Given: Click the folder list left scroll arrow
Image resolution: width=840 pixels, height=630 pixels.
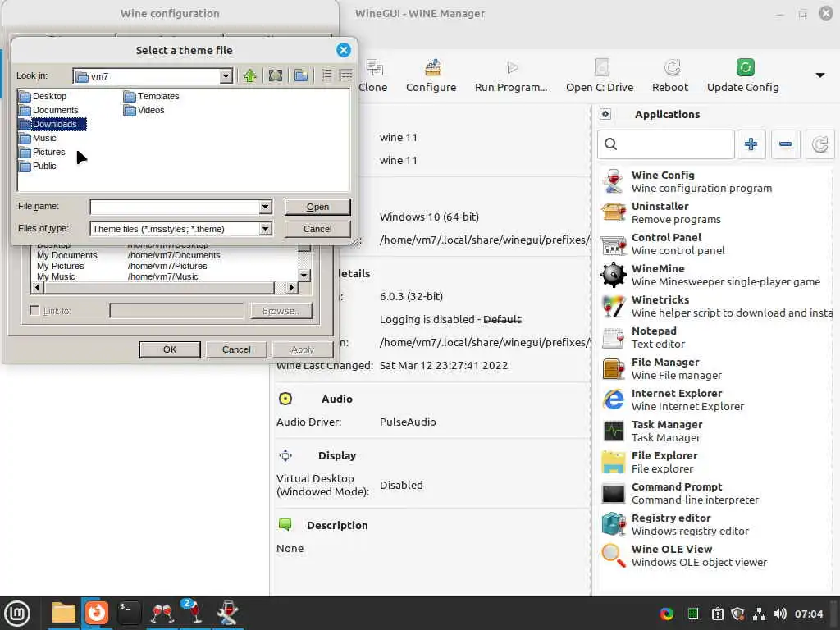Looking at the screenshot, I should click(x=37, y=288).
